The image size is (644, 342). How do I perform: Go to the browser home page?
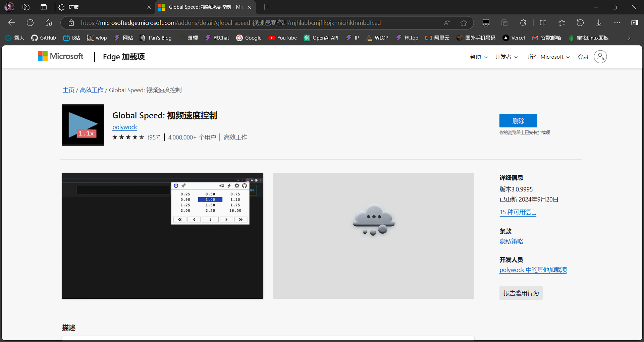click(49, 23)
